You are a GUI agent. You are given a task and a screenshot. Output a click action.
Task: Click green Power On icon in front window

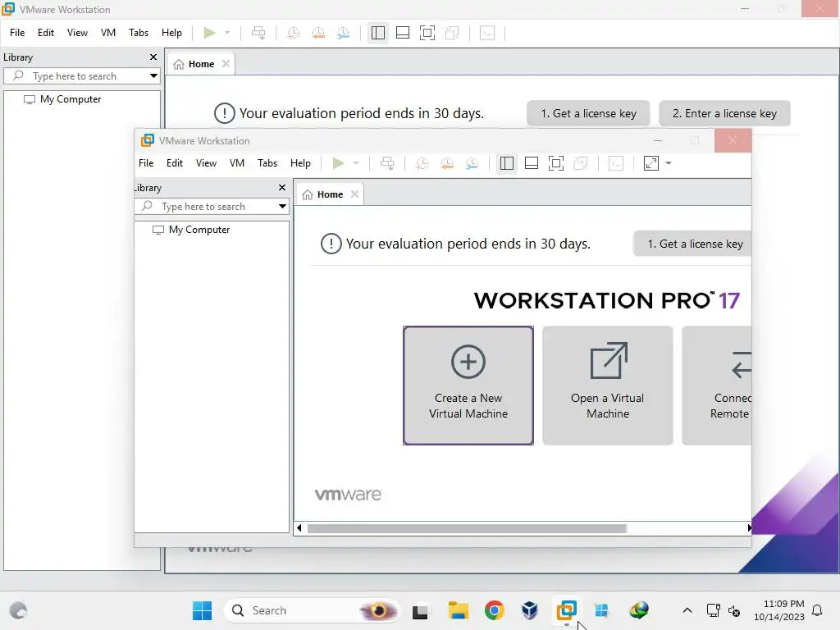point(338,163)
